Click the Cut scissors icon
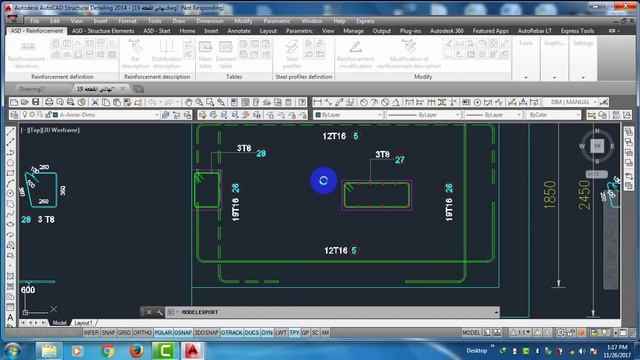 (x=95, y=102)
